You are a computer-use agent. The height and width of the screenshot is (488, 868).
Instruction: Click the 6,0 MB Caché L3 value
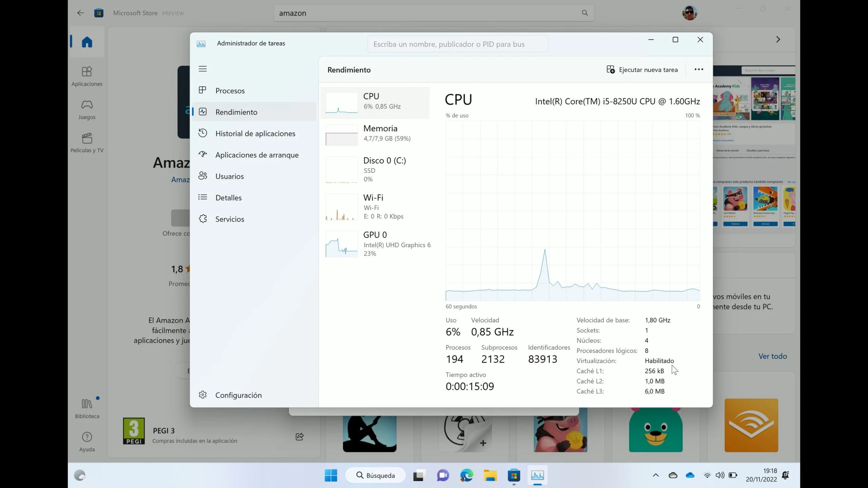tap(654, 391)
